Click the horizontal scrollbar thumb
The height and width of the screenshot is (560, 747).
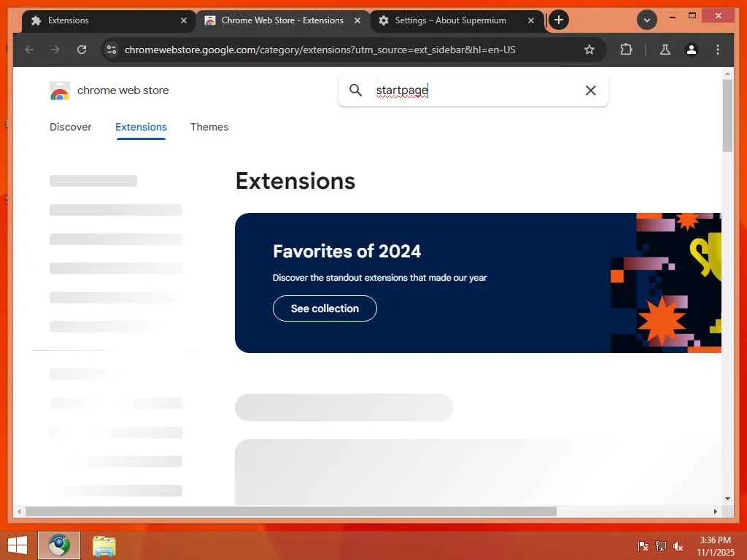point(291,511)
